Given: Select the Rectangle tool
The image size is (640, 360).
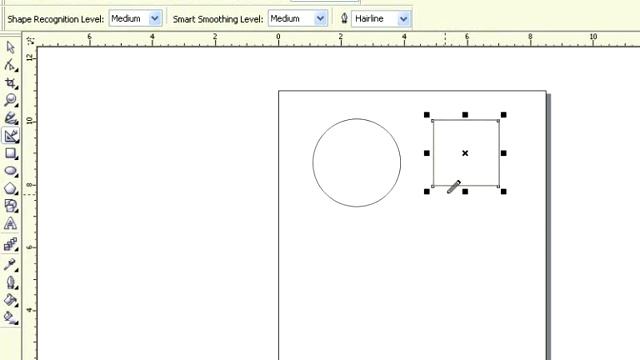Looking at the screenshot, I should tap(10, 153).
